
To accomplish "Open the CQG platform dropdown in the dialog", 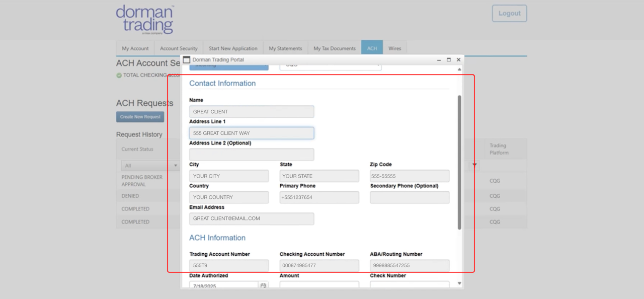I will coord(330,65).
